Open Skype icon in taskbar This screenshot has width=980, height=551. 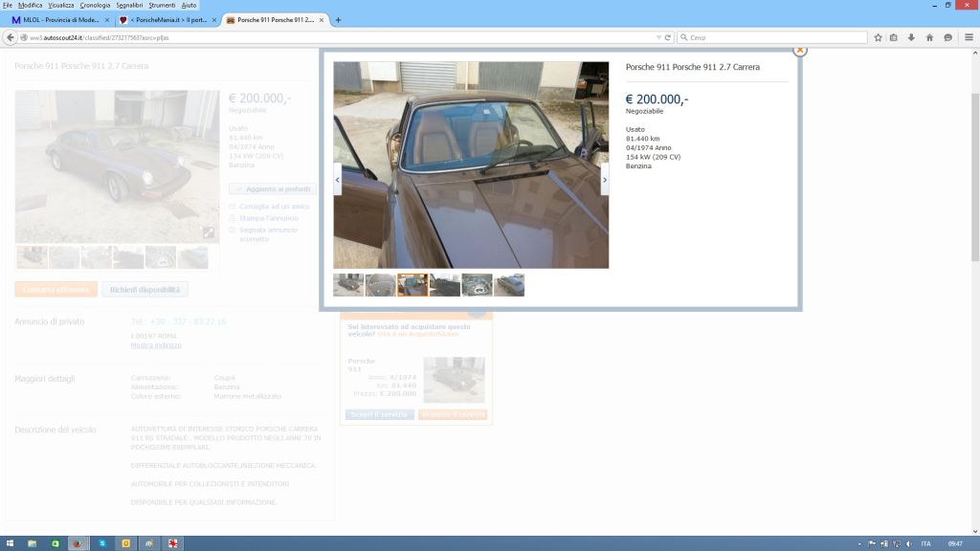coord(101,543)
